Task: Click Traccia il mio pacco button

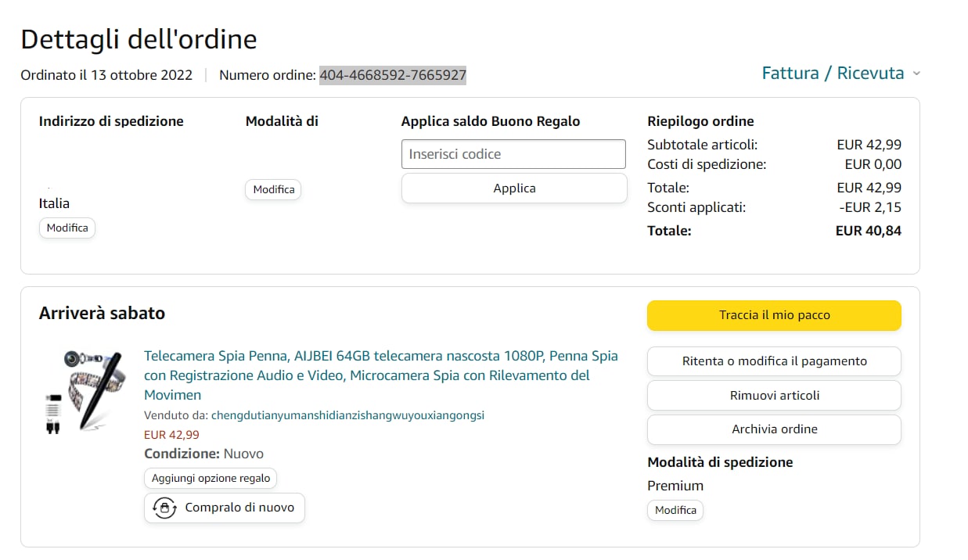Action: pyautogui.click(x=774, y=315)
